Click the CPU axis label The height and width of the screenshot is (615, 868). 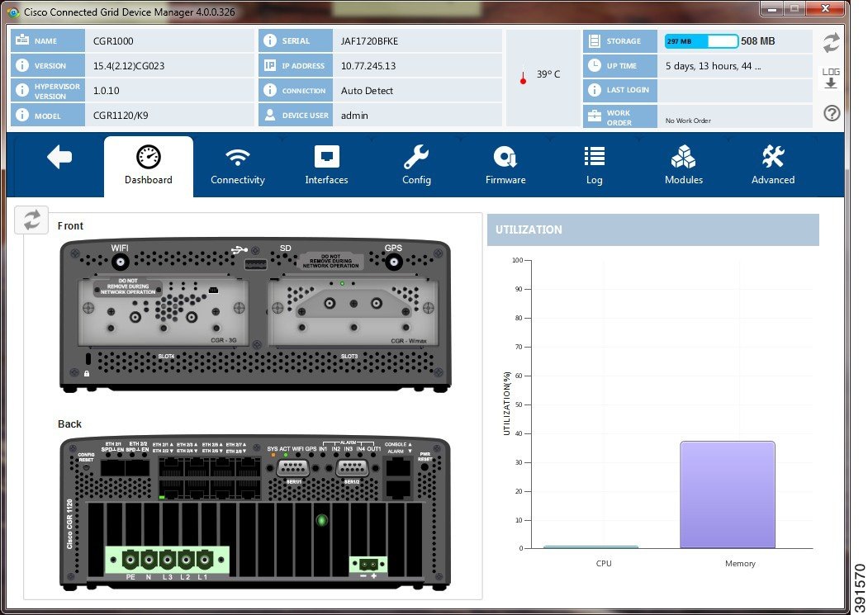[x=604, y=564]
